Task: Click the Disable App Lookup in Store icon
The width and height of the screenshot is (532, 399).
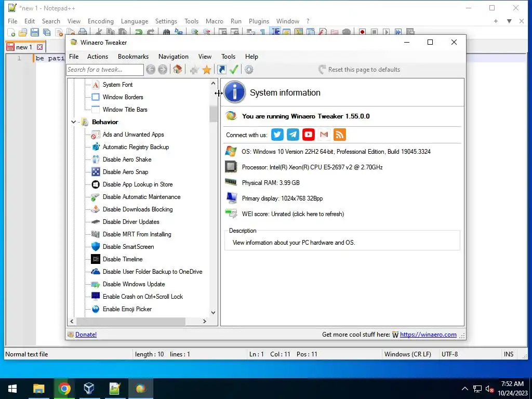Action: coord(96,184)
